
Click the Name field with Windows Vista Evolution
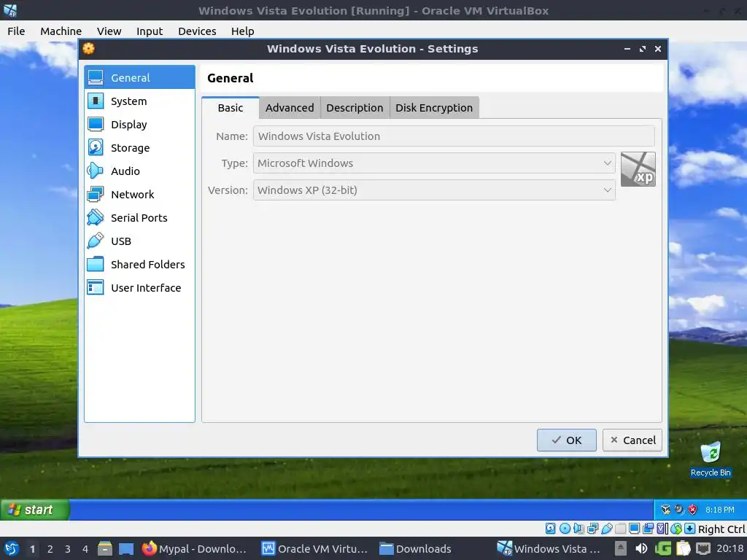[454, 136]
